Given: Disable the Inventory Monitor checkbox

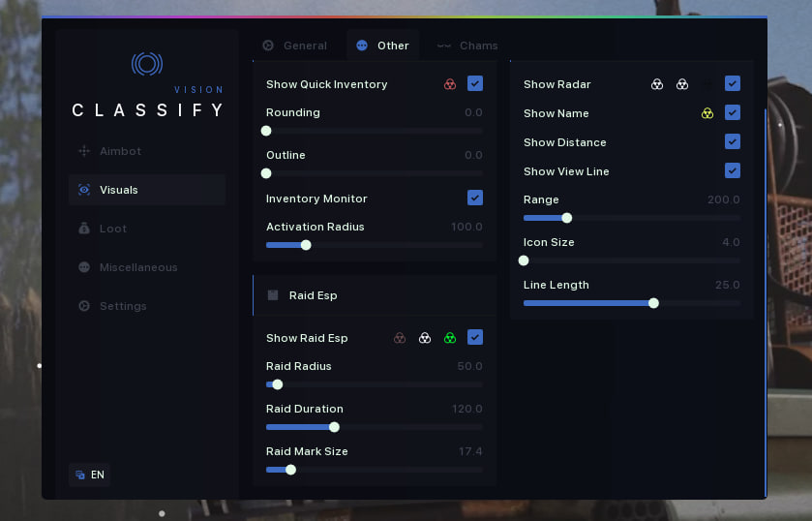Looking at the screenshot, I should [x=475, y=198].
